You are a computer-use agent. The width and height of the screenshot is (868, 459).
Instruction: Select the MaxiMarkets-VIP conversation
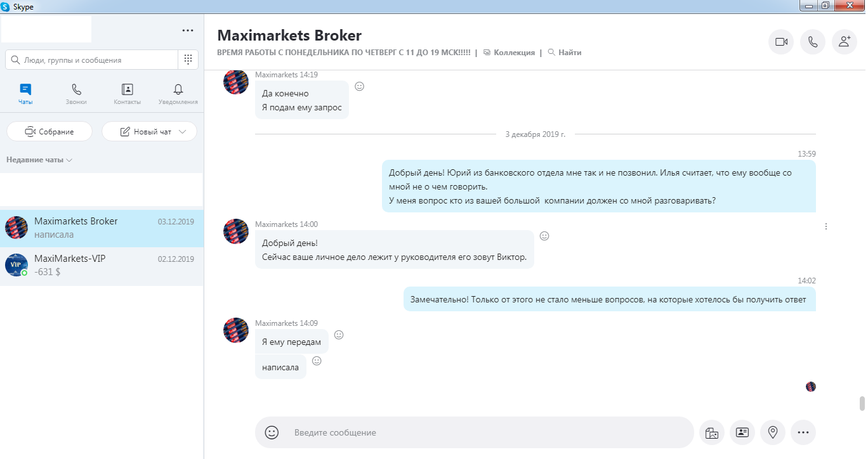[102, 266]
